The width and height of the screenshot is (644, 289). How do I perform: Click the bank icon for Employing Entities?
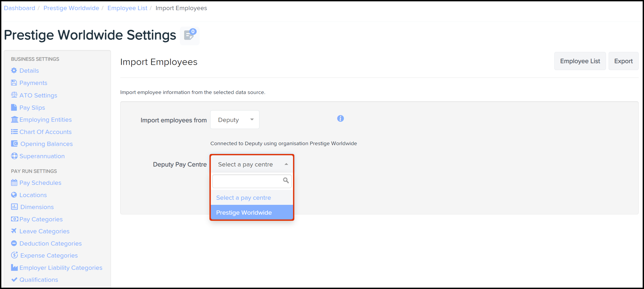point(14,120)
